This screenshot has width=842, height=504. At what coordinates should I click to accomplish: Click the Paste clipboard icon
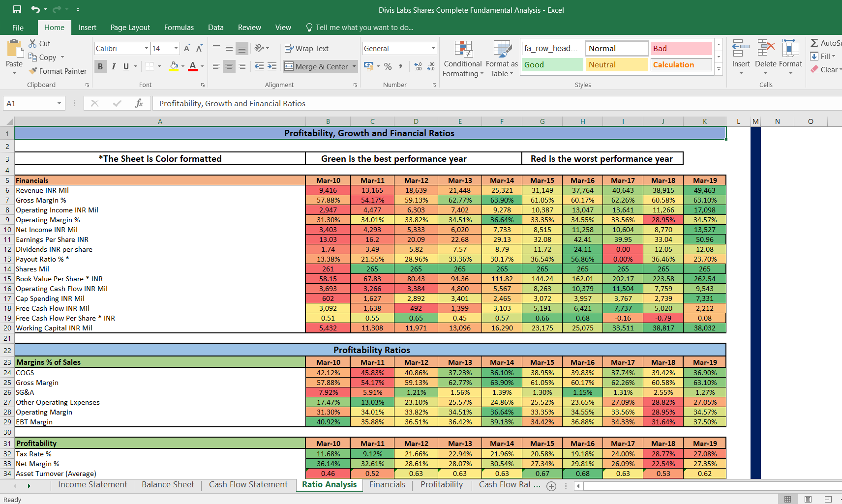point(14,49)
